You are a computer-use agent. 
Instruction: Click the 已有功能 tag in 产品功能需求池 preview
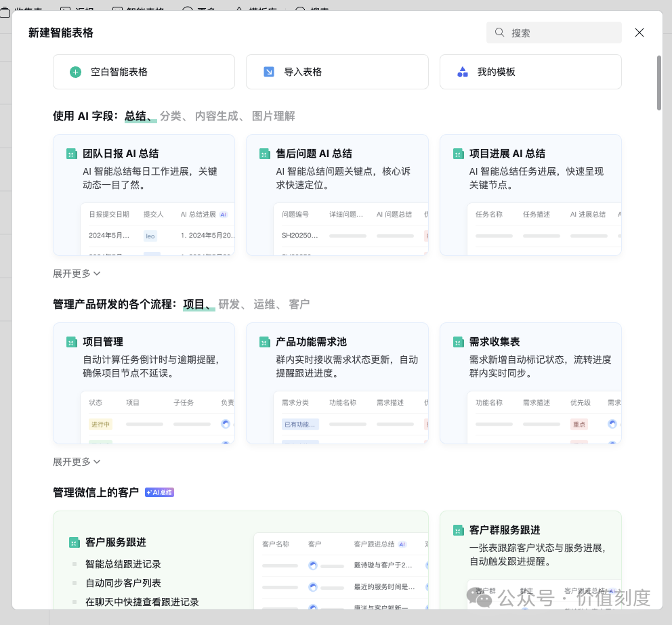[300, 425]
